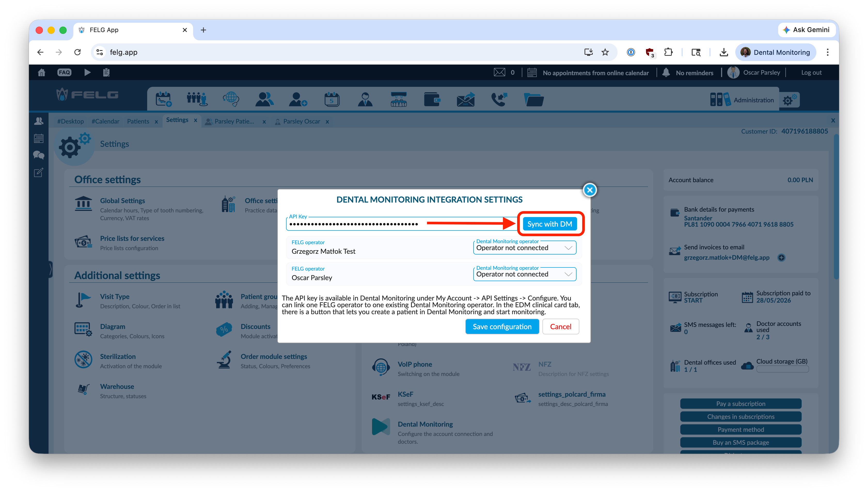Click the video play icon in top bar
The width and height of the screenshot is (868, 492).
pos(87,73)
